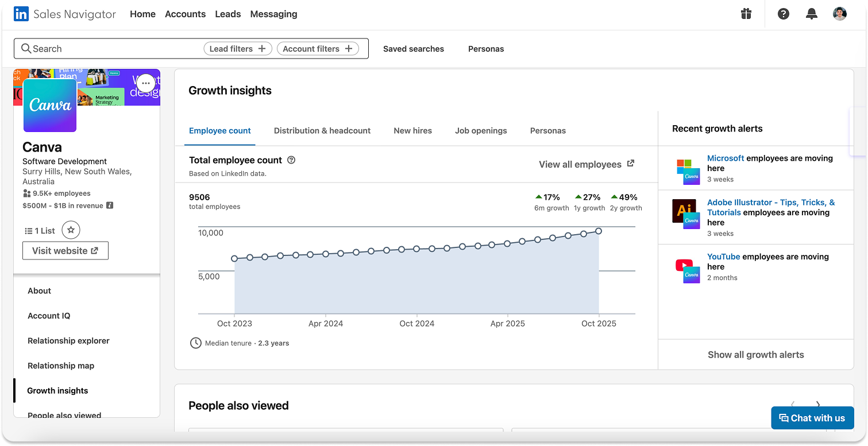Go to the Home menu

coord(142,14)
